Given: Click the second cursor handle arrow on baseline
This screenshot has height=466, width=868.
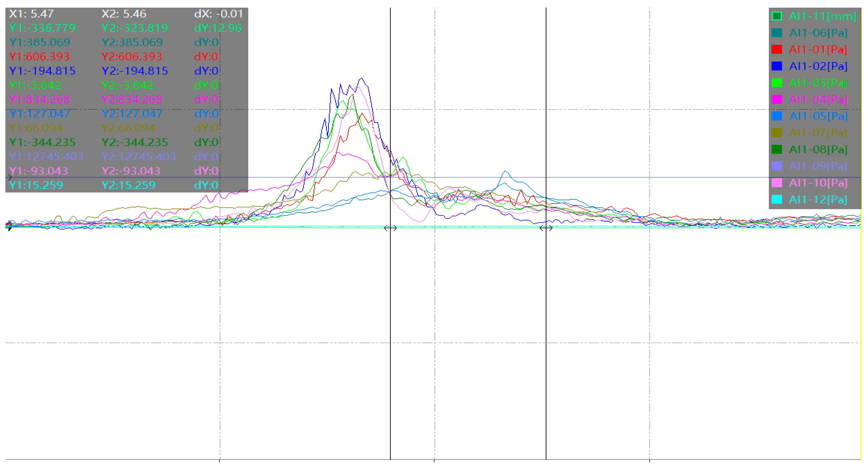Looking at the screenshot, I should coord(546,228).
